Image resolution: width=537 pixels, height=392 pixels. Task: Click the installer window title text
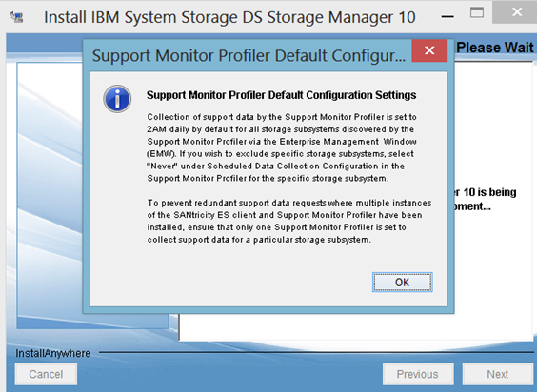(229, 17)
